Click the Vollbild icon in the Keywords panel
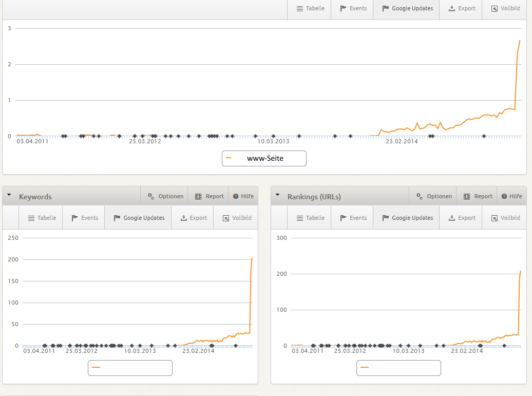The image size is (532, 396). point(236,218)
